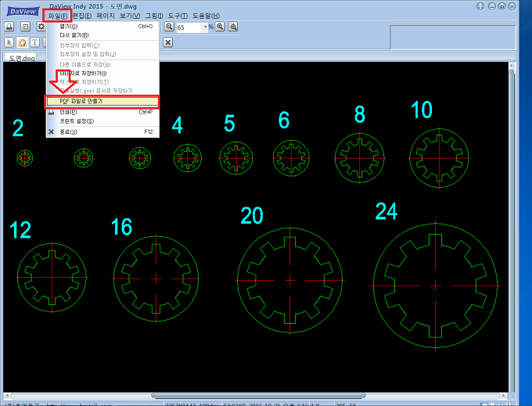Select the hand pan tool

click(22, 42)
